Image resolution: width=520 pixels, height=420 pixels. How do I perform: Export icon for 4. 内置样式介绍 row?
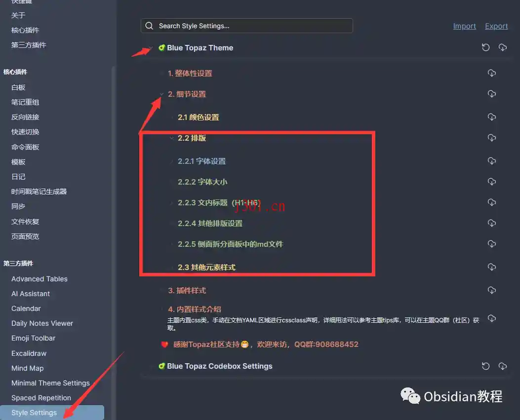491,318
